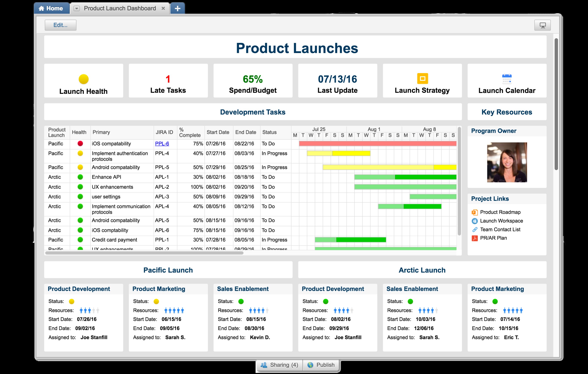Open the Sharing (4) tab

[279, 365]
